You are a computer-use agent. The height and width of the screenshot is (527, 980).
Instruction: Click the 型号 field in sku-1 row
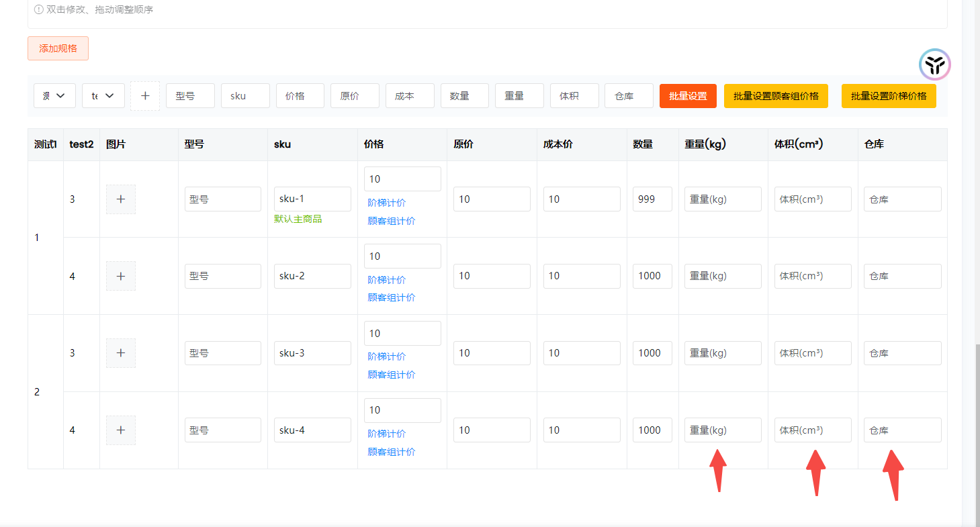tap(223, 199)
